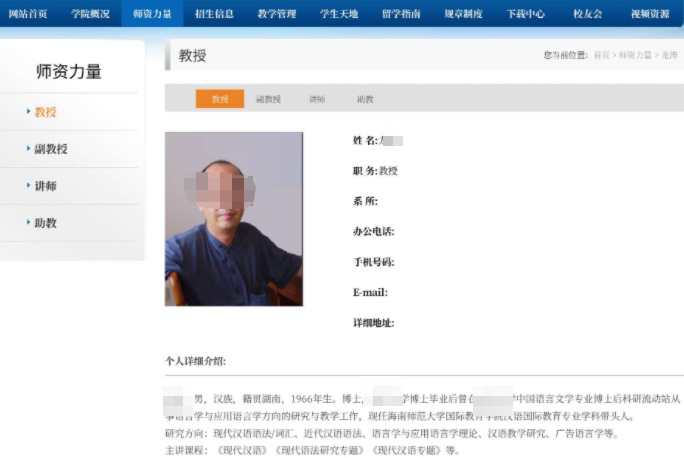The image size is (684, 458).
Task: Switch to the 副教授 tab
Action: coord(268,99)
